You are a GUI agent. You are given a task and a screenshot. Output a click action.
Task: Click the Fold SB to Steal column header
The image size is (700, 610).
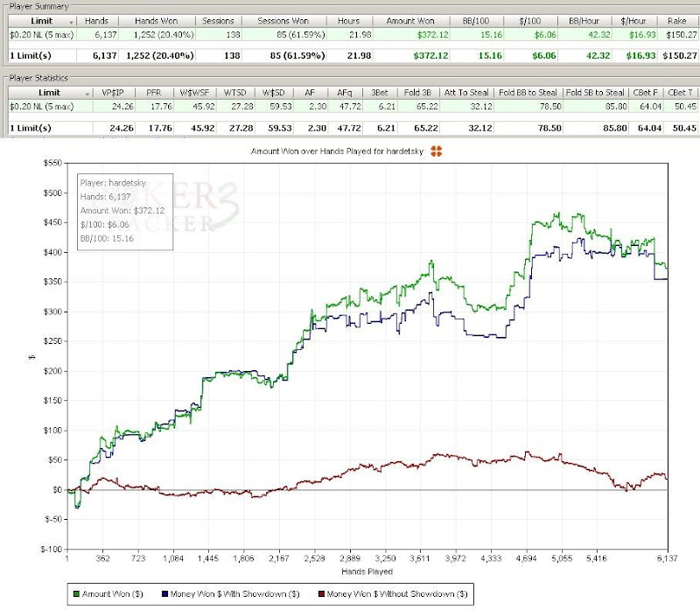(595, 93)
